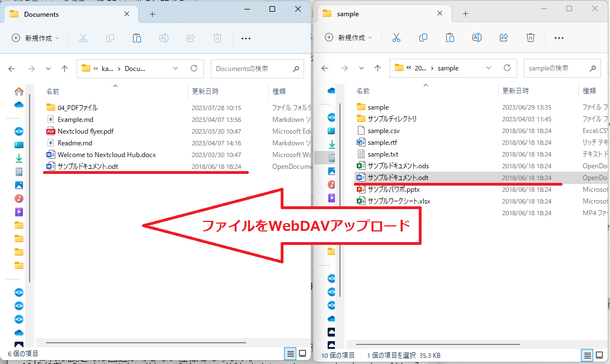Image resolution: width=610 pixels, height=364 pixels.
Task: Toggle details view in the Documents status bar
Action: point(290,353)
